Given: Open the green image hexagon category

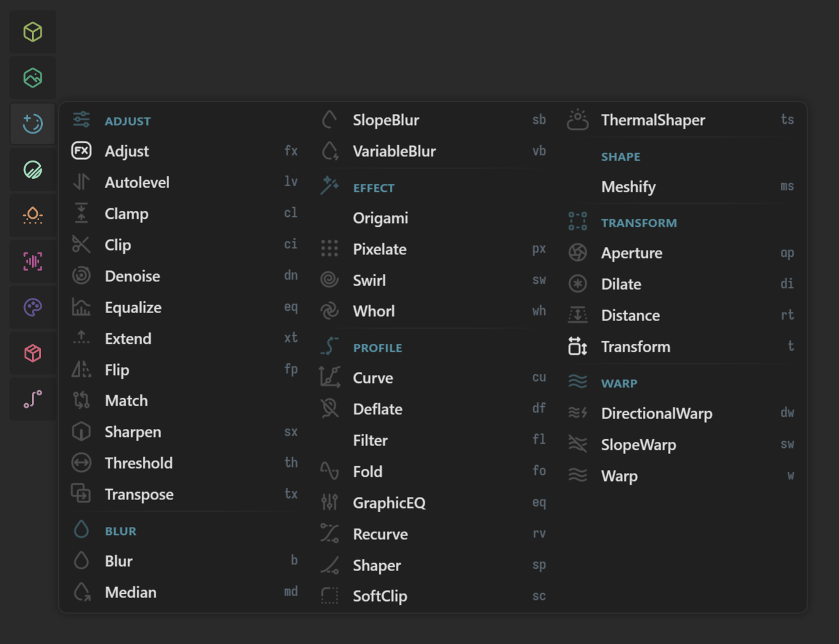Looking at the screenshot, I should (x=32, y=78).
